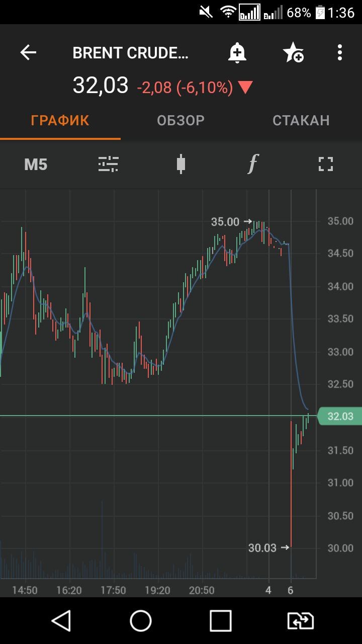Add to favorites with star icon
362x644 pixels.
coord(293,52)
